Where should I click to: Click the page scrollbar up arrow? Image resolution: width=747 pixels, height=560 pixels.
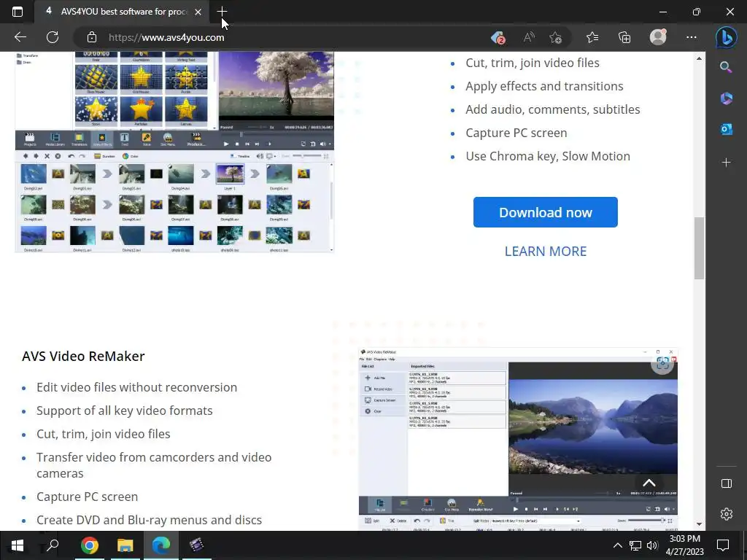click(699, 58)
